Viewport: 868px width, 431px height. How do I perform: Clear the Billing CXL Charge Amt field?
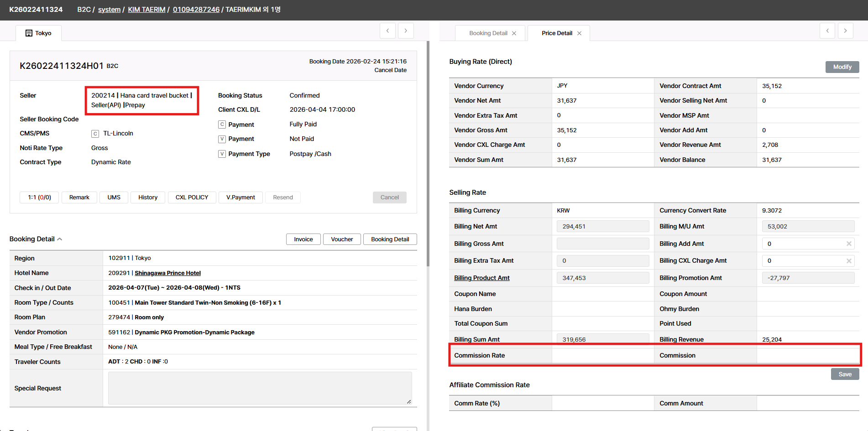849,261
